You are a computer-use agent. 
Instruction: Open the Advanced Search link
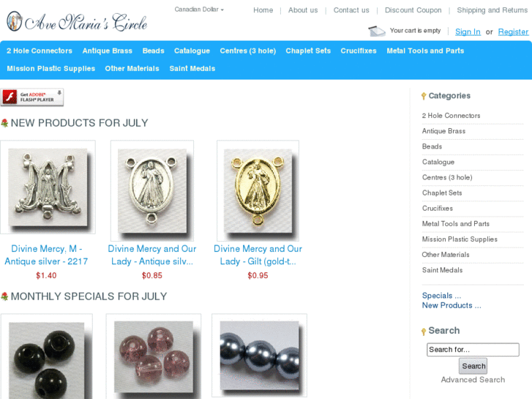pos(473,380)
